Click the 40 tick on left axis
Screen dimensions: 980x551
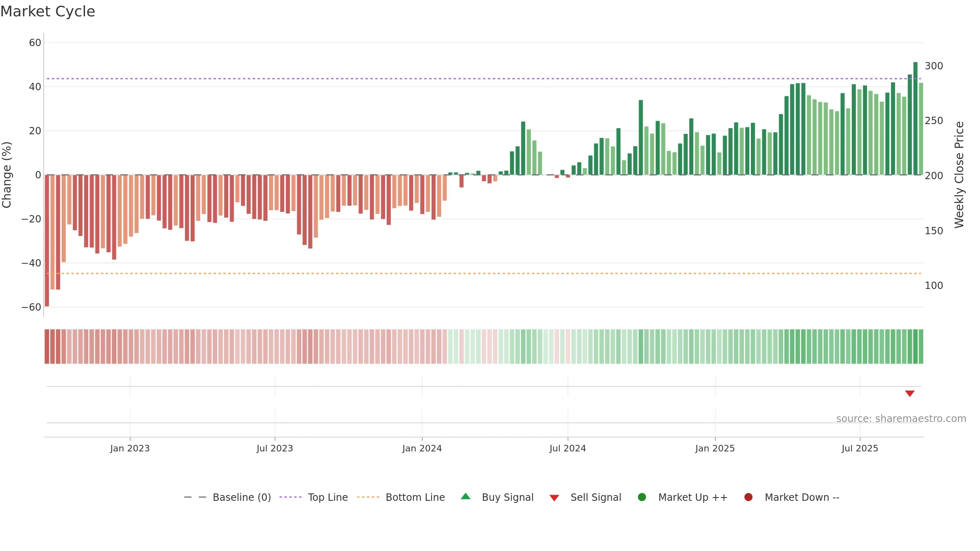click(35, 87)
